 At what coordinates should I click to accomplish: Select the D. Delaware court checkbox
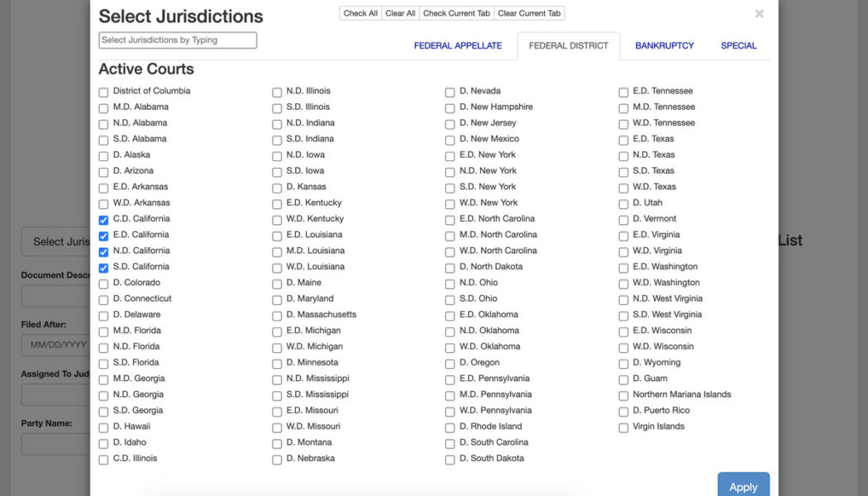103,316
